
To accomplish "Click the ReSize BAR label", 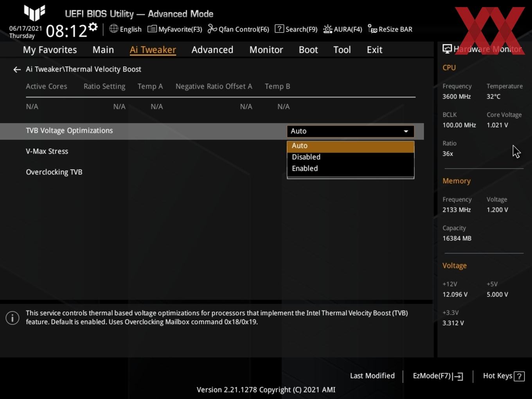I will point(395,29).
